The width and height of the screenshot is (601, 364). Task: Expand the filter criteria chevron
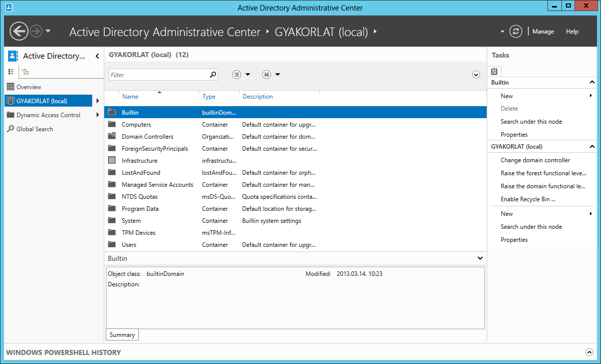point(476,75)
